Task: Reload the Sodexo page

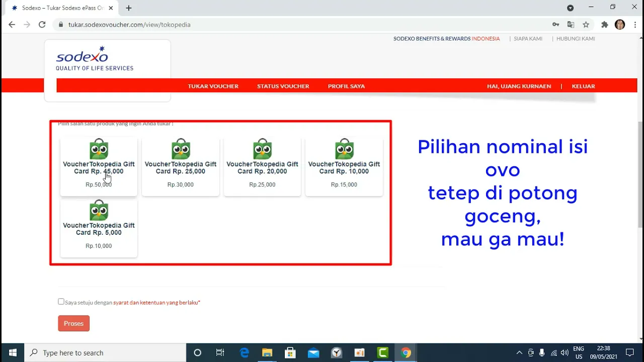Action: 42,25
